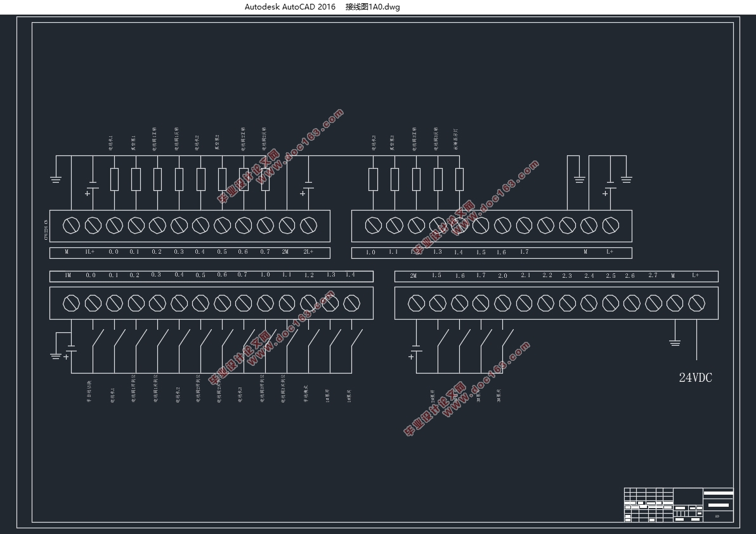Click the 2.2 terminal label
The height and width of the screenshot is (534, 756).
pos(547,275)
